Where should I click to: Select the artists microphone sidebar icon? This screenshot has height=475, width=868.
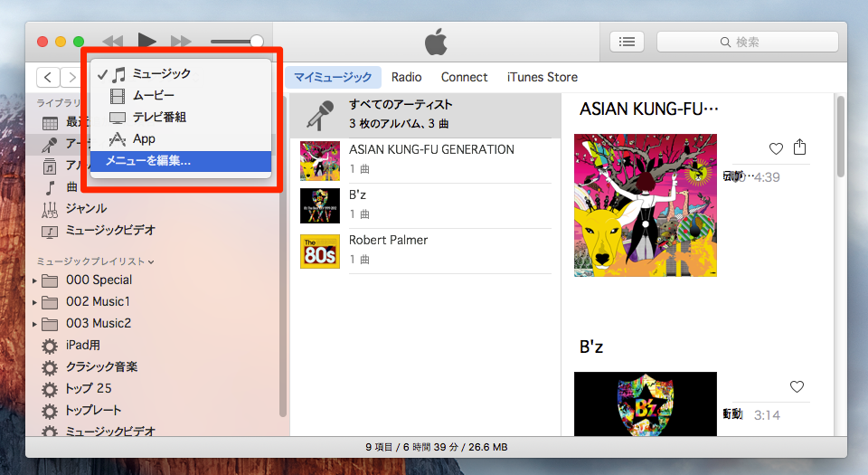pos(49,145)
